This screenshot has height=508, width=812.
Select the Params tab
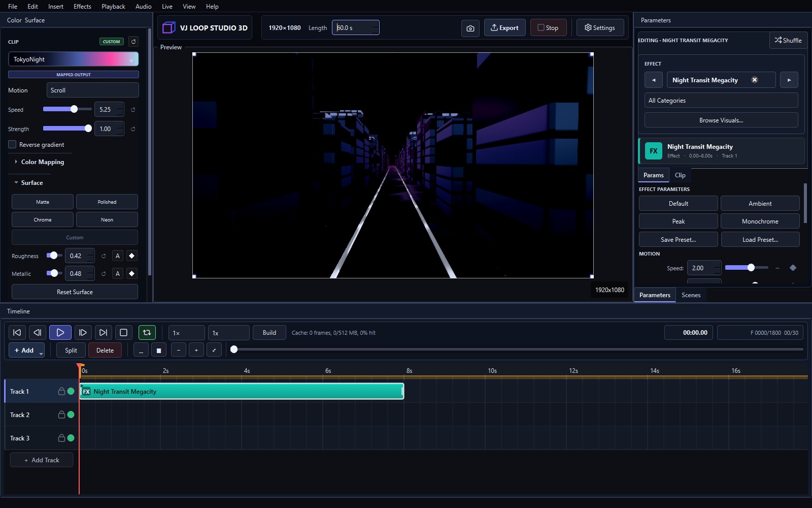pyautogui.click(x=654, y=175)
